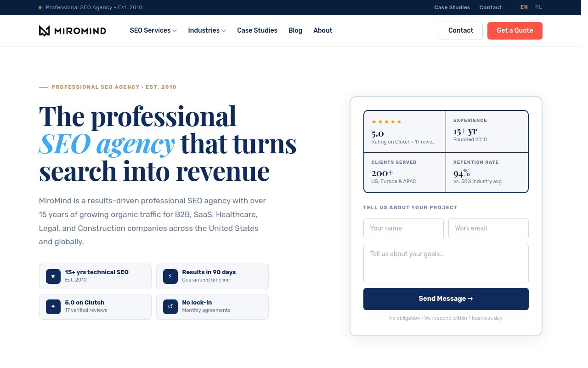Click 'No obligation' note below the form
The height and width of the screenshot is (368, 588).
point(446,318)
